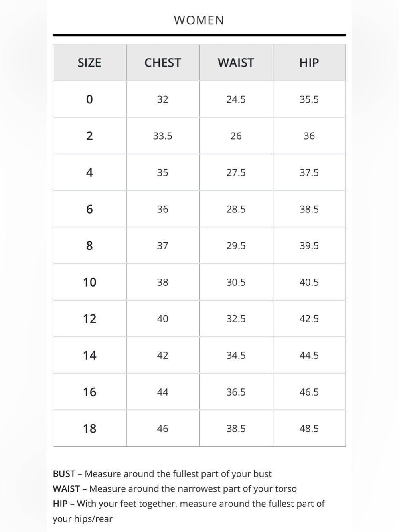Viewport: 399px width, 532px height.
Task: Click the WOMEN heading above the table
Action: pyautogui.click(x=199, y=20)
